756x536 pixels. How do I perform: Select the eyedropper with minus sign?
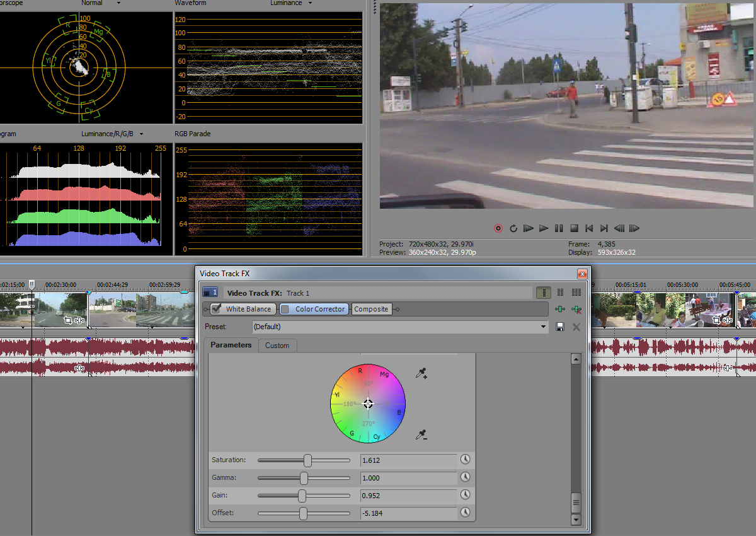(421, 435)
